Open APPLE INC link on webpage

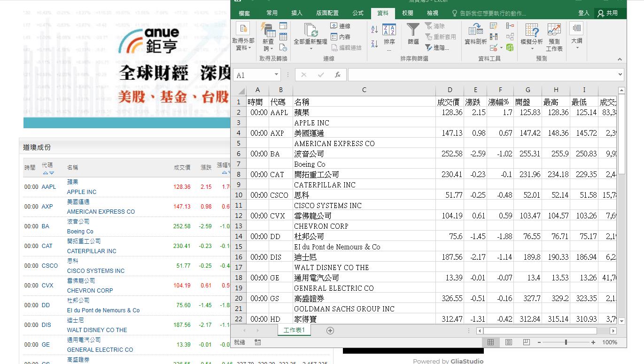pos(82,192)
